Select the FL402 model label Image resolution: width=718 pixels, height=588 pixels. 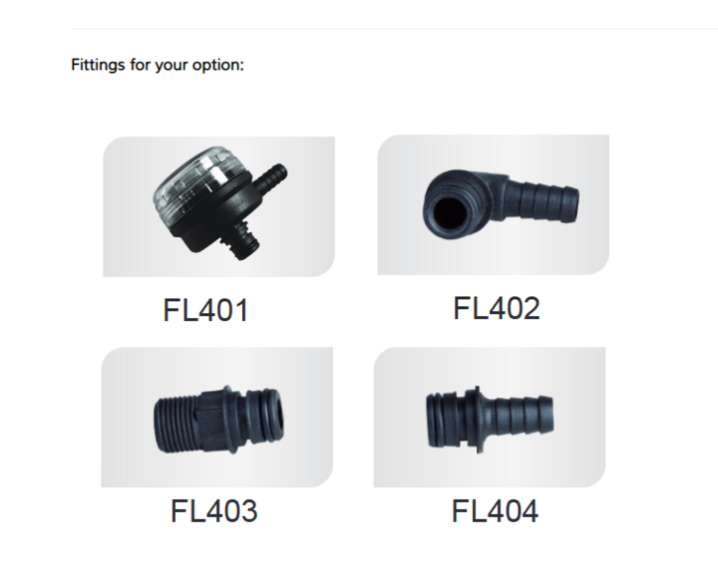coord(497,308)
